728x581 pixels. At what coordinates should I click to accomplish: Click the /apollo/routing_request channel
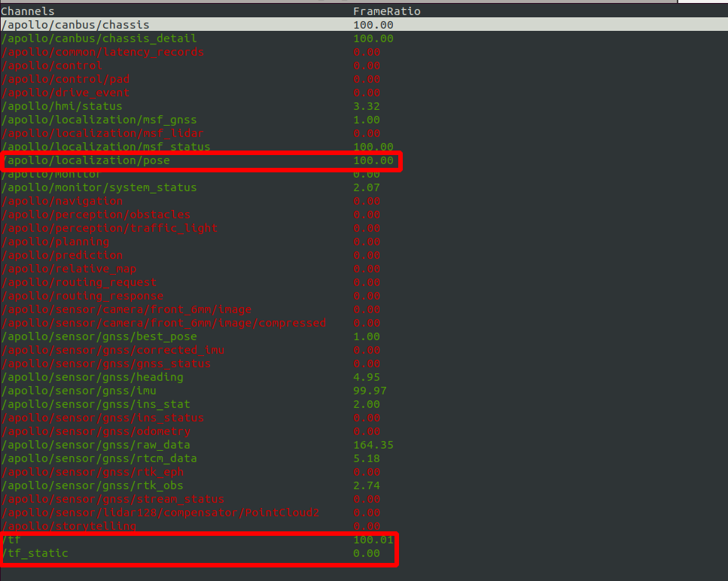click(78, 282)
